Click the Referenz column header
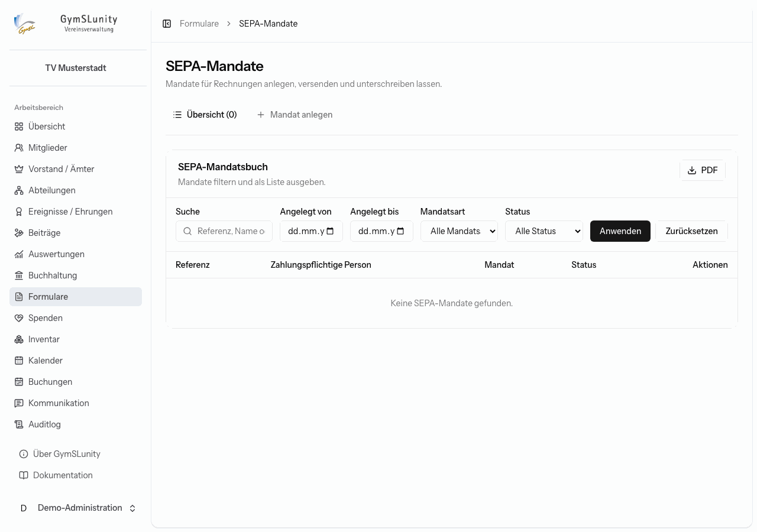The width and height of the screenshot is (757, 532). tap(193, 265)
